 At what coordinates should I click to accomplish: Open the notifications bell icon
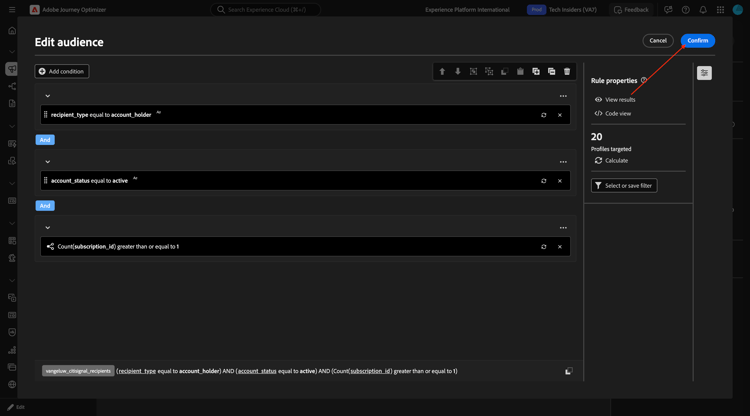point(703,10)
